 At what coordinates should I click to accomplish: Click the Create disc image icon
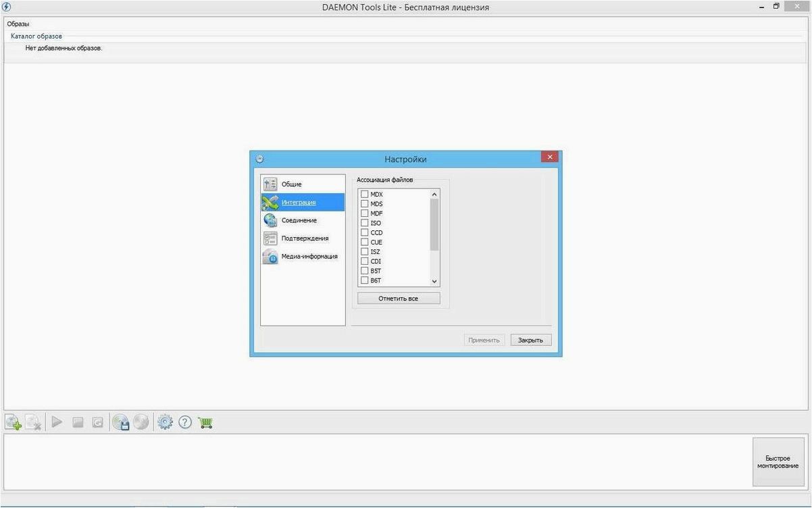[x=121, y=422]
